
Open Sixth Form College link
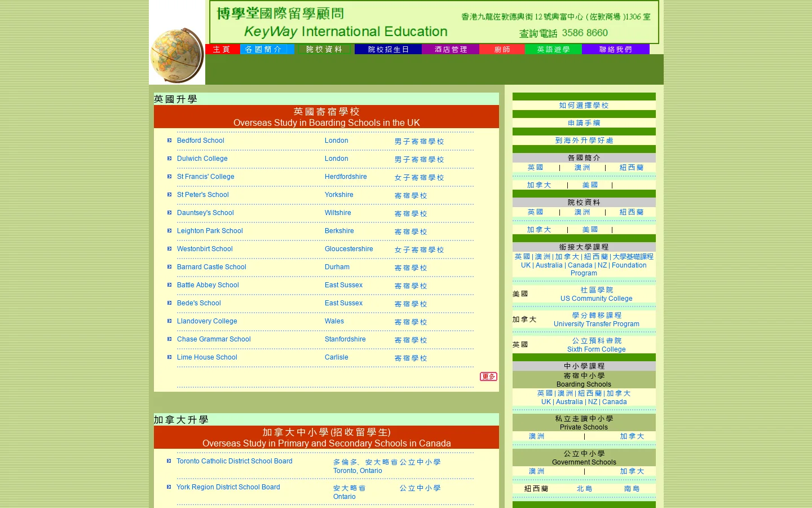coord(597,349)
